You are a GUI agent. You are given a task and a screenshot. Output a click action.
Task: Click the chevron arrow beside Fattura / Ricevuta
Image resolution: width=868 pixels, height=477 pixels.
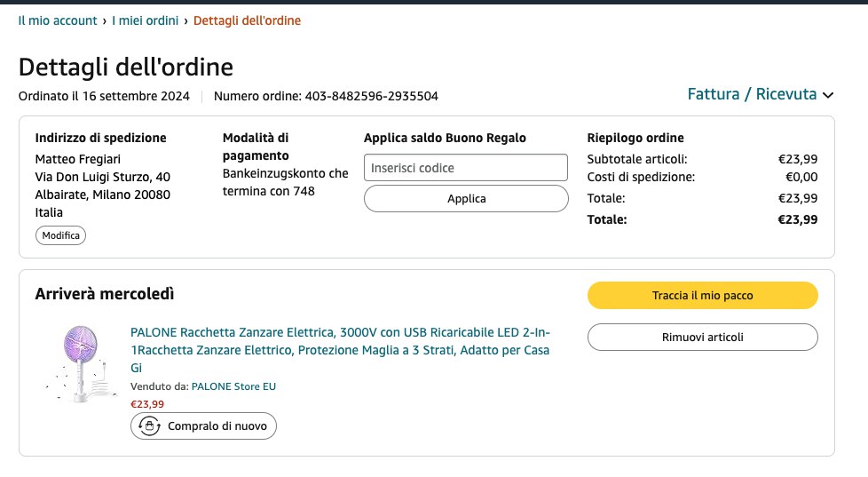coord(828,95)
